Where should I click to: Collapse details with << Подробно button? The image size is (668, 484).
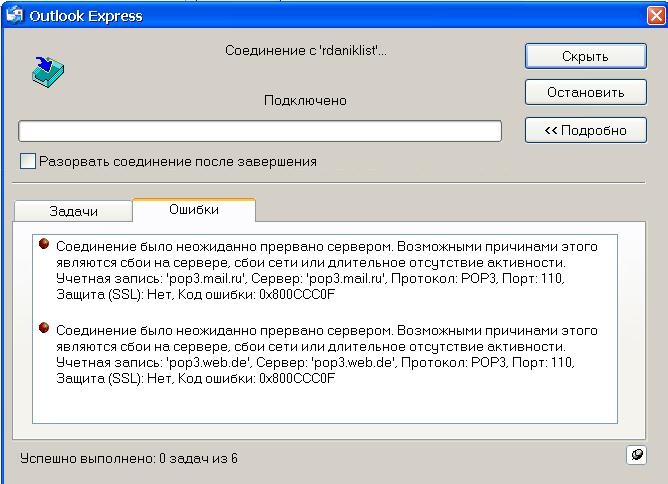pyautogui.click(x=586, y=130)
